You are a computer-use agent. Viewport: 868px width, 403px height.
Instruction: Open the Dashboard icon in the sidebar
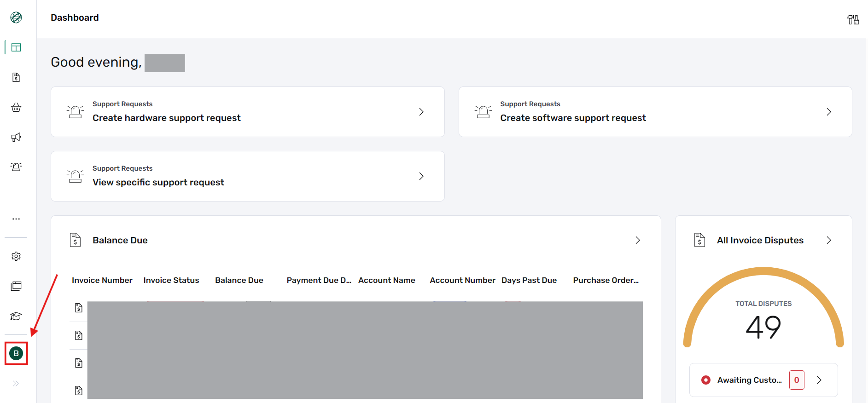[16, 47]
